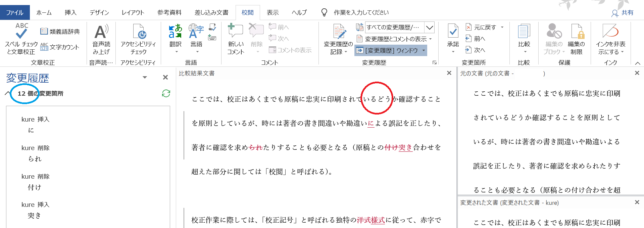
Task: Open the ファイル tab
Action: pyautogui.click(x=15, y=12)
